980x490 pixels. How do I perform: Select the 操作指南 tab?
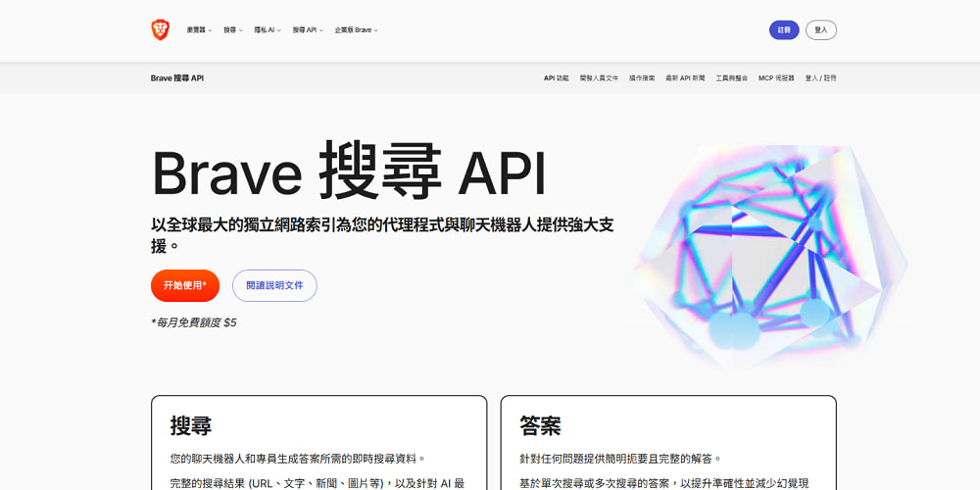642,78
